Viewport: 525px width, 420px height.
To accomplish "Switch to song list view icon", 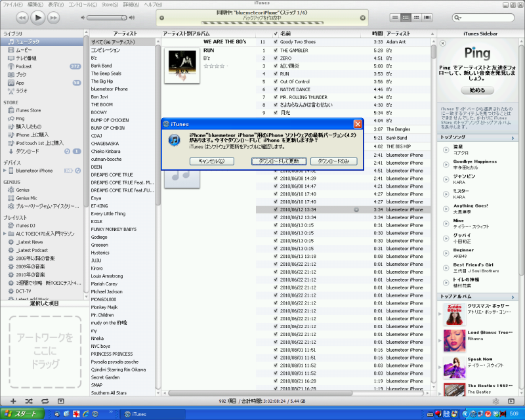I will 395,18.
